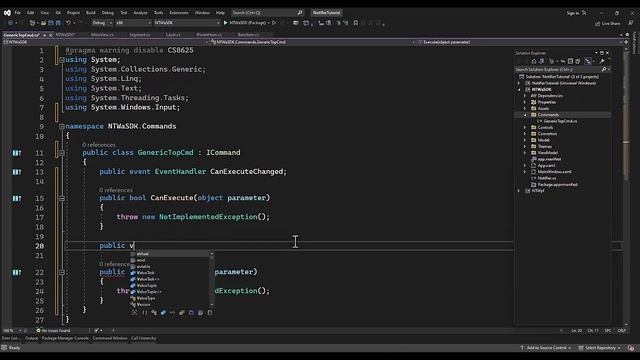The image size is (640, 360).
Task: Start debugging with green play arrow
Action: pyautogui.click(x=225, y=23)
